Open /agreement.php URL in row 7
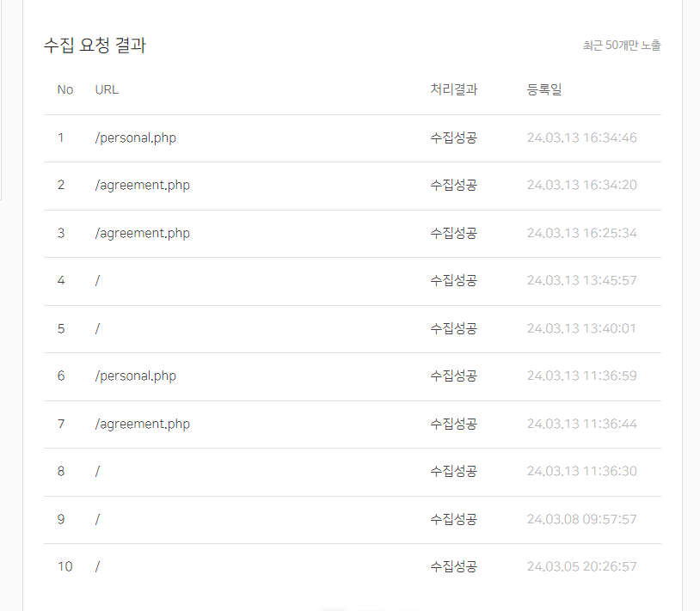Screen dimensions: 700x611 142,424
